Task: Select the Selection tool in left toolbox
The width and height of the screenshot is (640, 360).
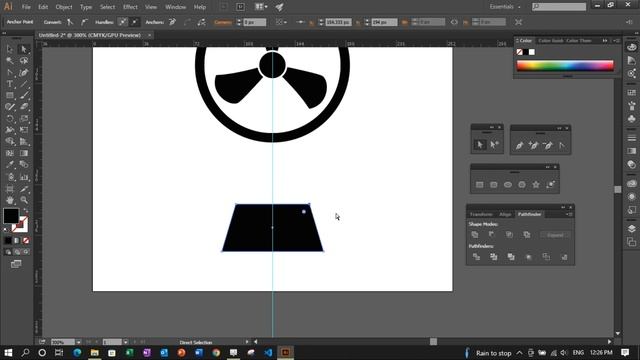Action: click(x=10, y=49)
